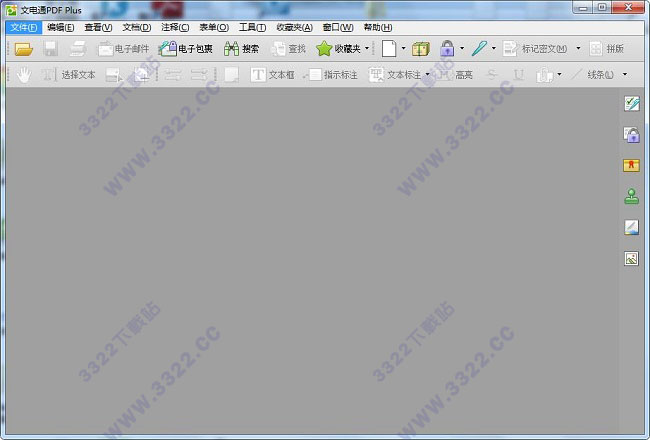Click the eraser page icon in right sidebar

pyautogui.click(x=631, y=227)
